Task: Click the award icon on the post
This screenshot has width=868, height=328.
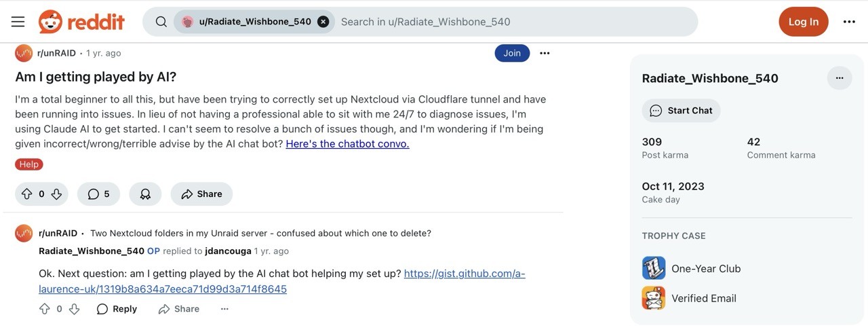Action: pos(145,194)
